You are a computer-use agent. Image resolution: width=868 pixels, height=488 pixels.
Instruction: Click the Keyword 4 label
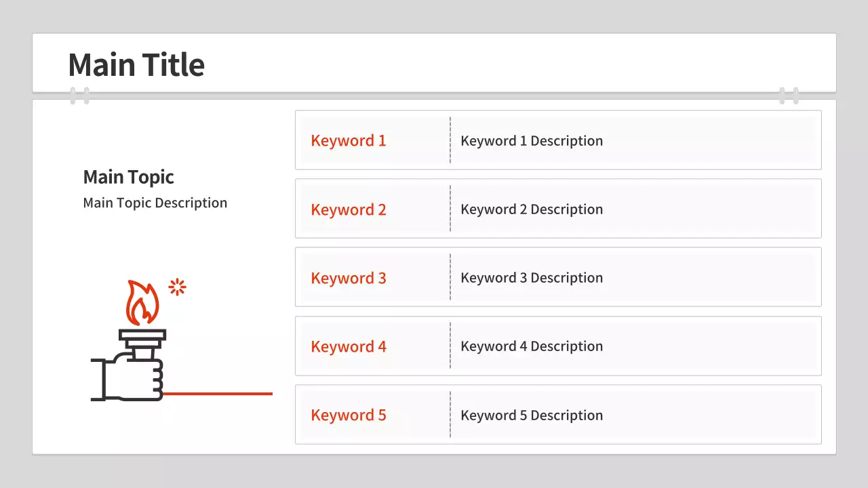coord(348,347)
